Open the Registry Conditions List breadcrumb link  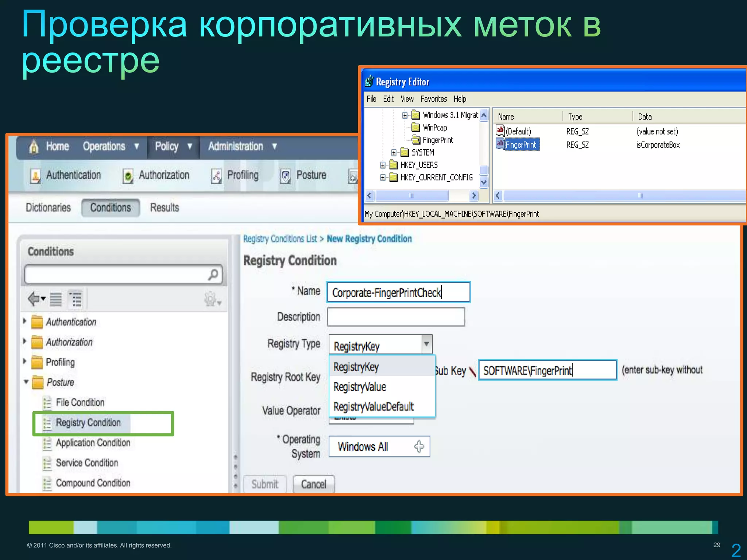(280, 239)
